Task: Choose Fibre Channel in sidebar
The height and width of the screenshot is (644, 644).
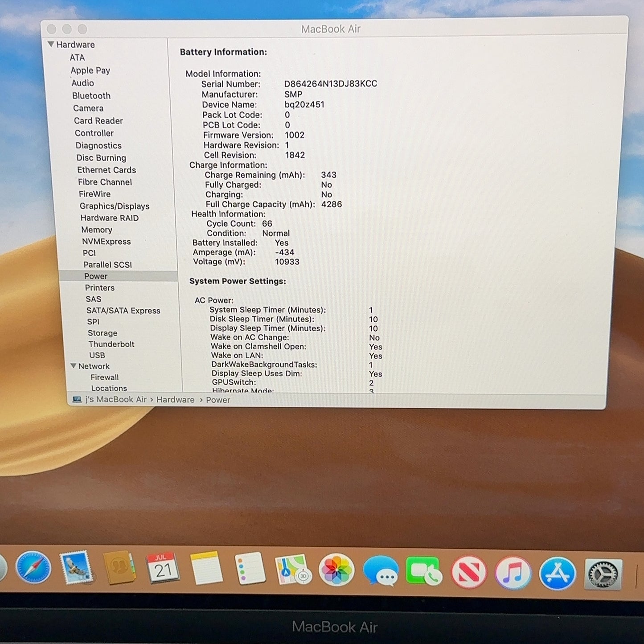Action: click(105, 182)
